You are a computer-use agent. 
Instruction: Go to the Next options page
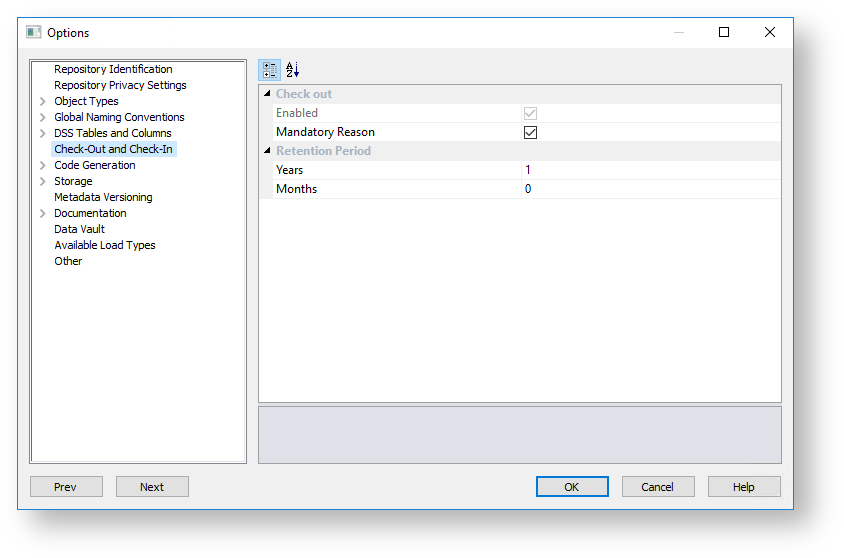[x=152, y=487]
